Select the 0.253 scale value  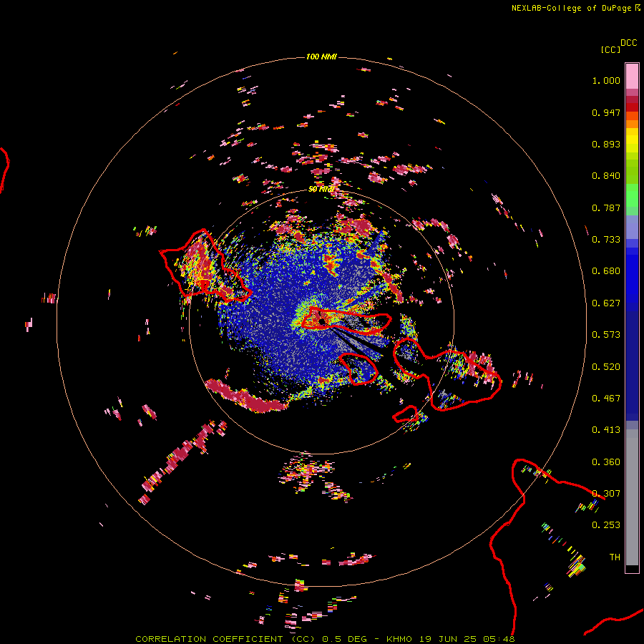pos(606,525)
